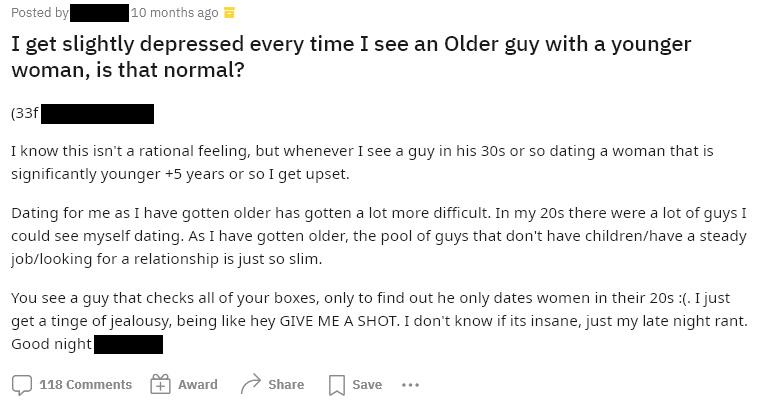The width and height of the screenshot is (761, 408).
Task: Click the 'Posted by' label
Action: (x=40, y=13)
